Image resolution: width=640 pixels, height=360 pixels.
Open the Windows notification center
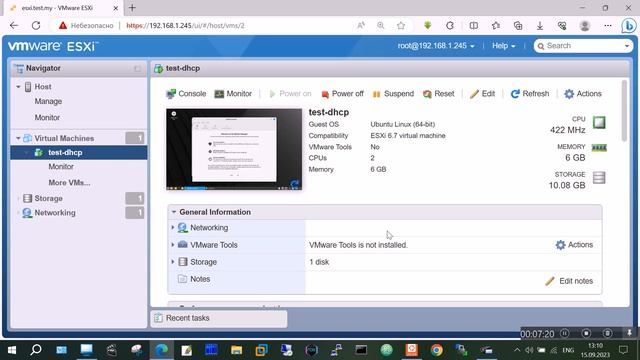pos(623,350)
